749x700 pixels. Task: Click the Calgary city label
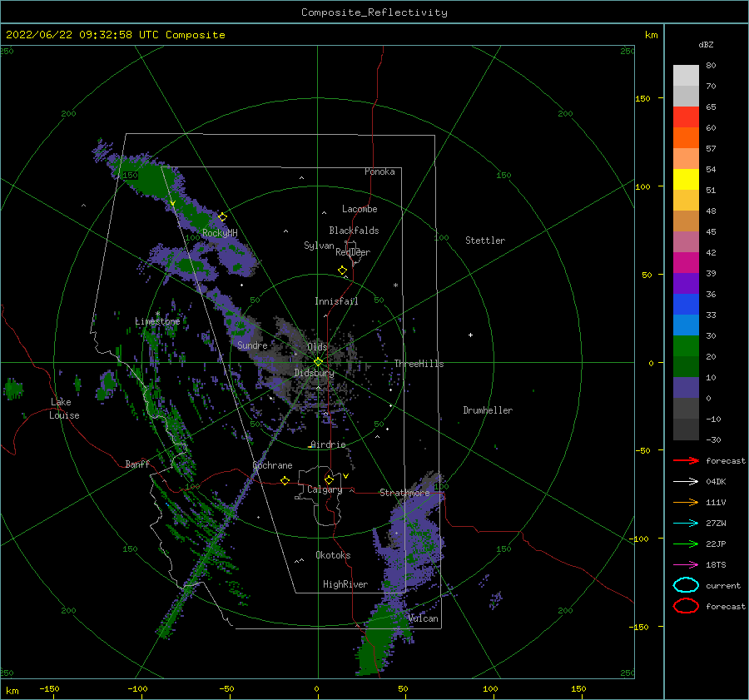325,489
